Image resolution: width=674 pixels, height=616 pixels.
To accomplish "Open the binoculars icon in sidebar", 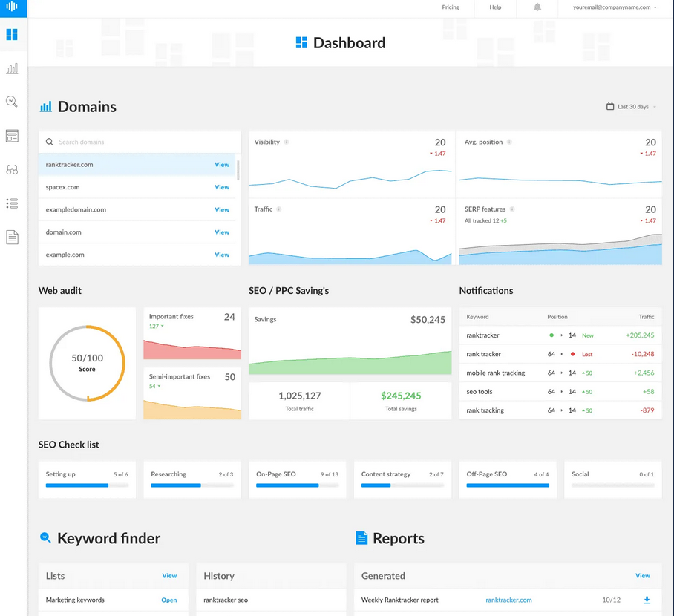I will point(12,170).
